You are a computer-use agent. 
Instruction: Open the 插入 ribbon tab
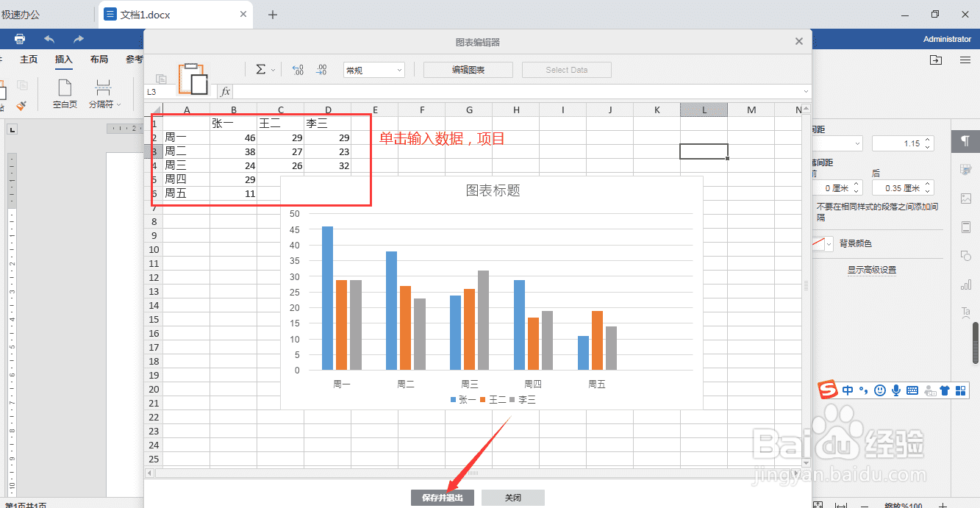tap(64, 60)
